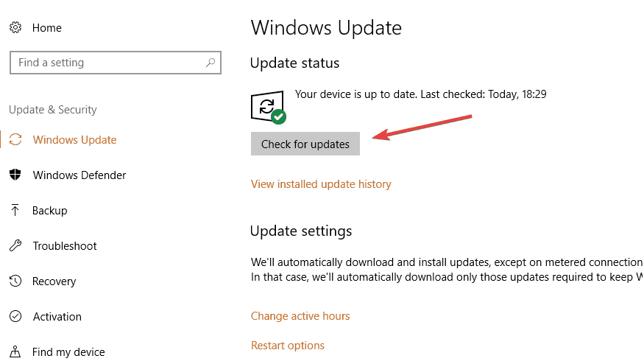Select the Windows Update sync icon

(15, 140)
